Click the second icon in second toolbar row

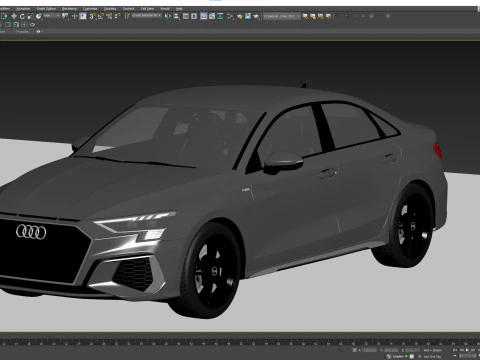[x=16, y=25]
